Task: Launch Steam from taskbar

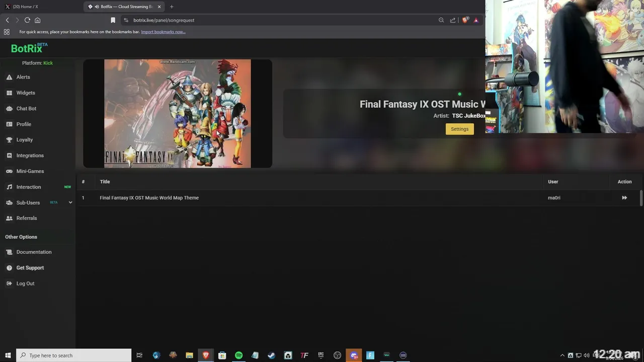Action: point(271,355)
